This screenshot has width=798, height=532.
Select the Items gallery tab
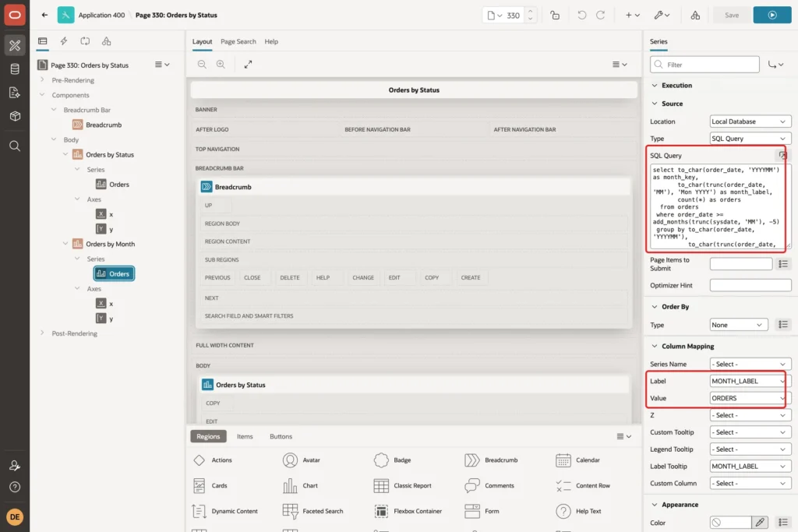(245, 436)
